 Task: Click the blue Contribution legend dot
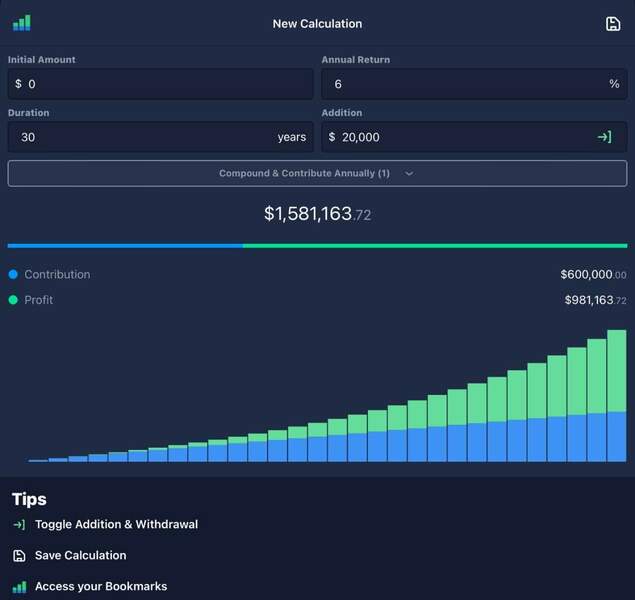[x=13, y=274]
